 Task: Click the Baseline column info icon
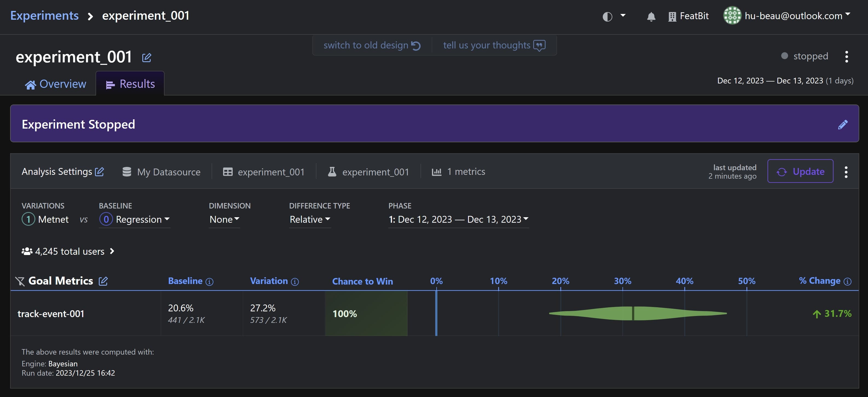[209, 282]
